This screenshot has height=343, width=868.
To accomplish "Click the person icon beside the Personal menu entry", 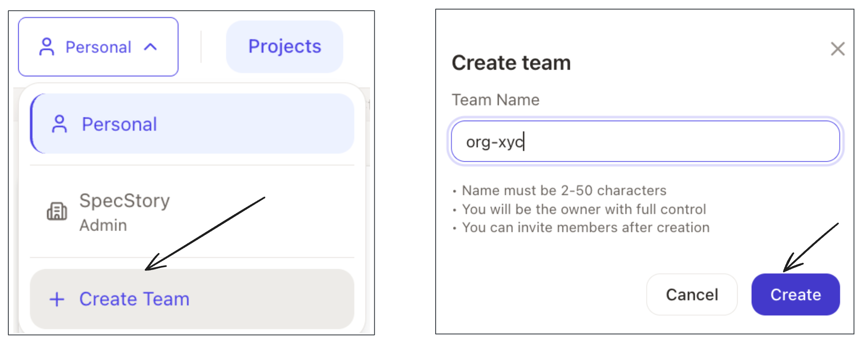I will (x=59, y=124).
